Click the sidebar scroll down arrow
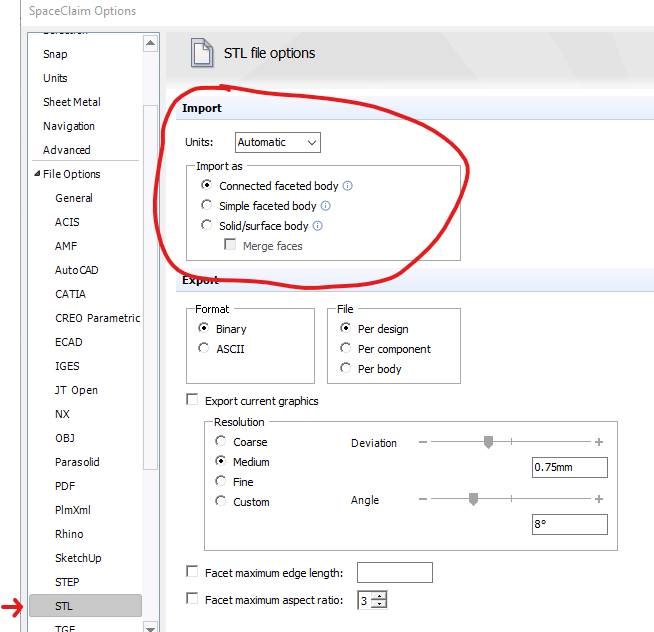654x632 pixels. pos(151,627)
